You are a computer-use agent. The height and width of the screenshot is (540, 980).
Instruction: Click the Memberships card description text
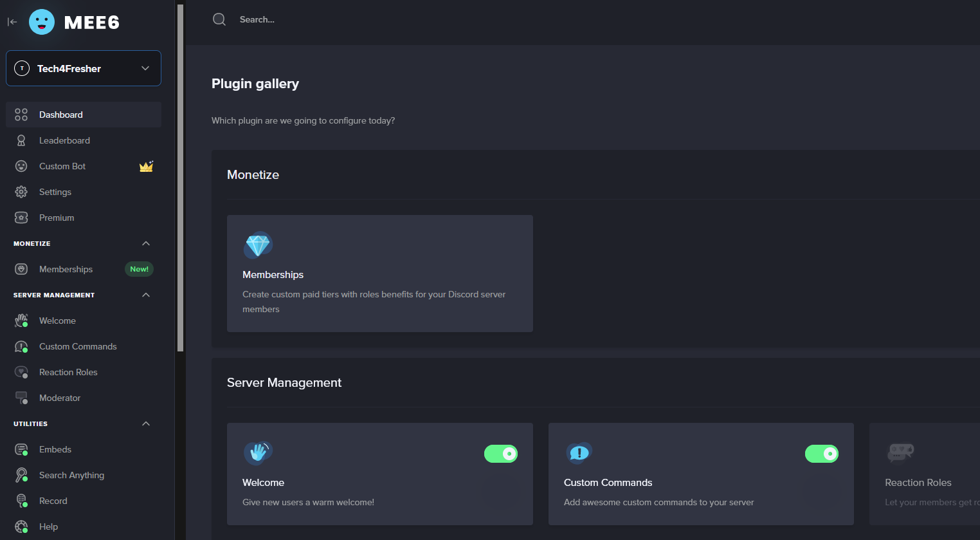[374, 302]
